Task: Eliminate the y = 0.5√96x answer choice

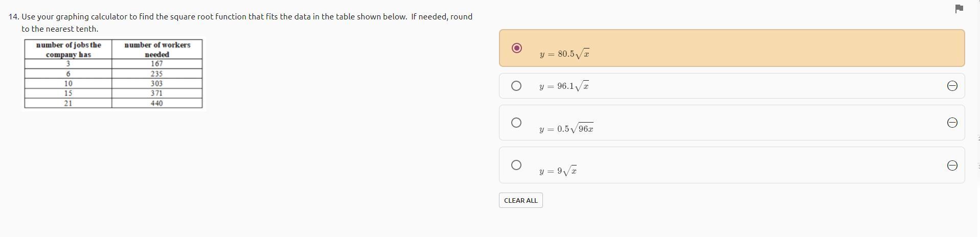Action: [x=952, y=123]
